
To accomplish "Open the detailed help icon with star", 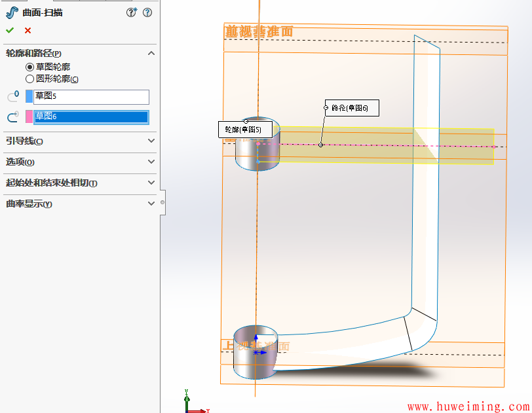I will click(x=132, y=12).
